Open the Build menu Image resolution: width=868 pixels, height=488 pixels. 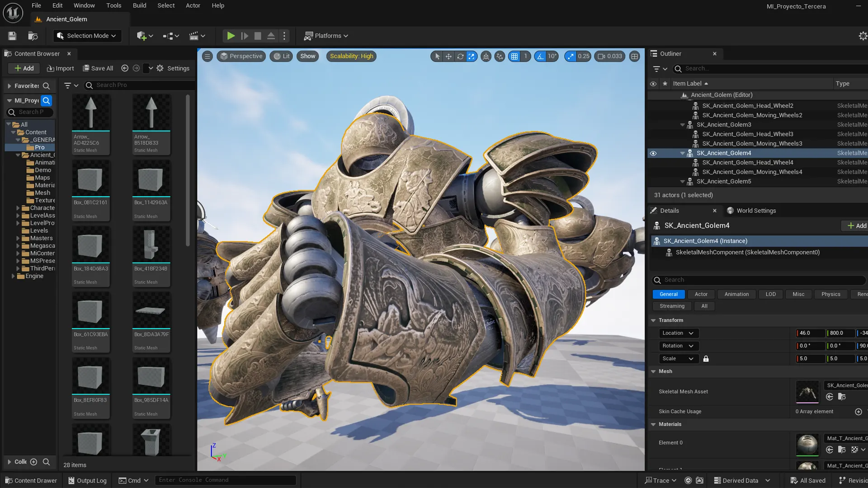click(139, 5)
